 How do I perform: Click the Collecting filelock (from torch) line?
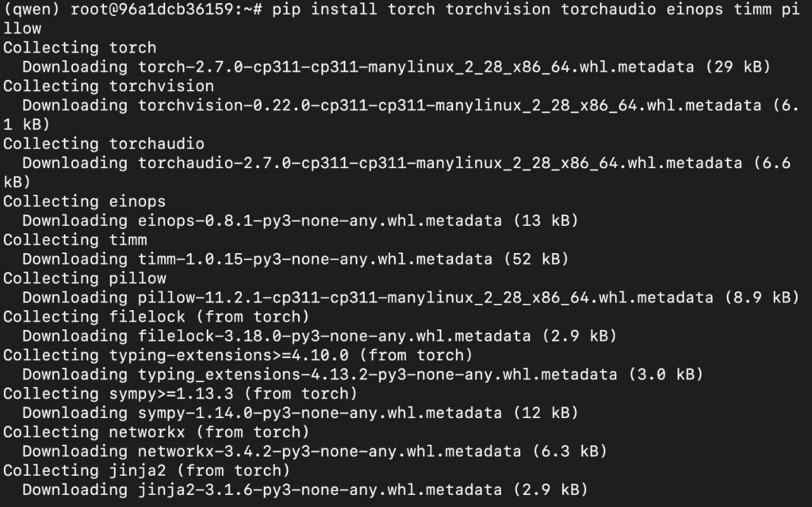point(156,317)
